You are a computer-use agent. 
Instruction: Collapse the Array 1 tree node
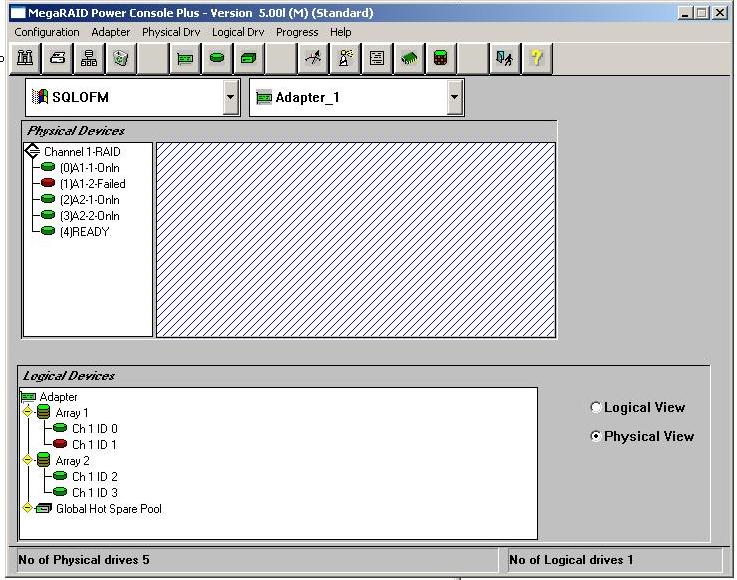(x=28, y=412)
